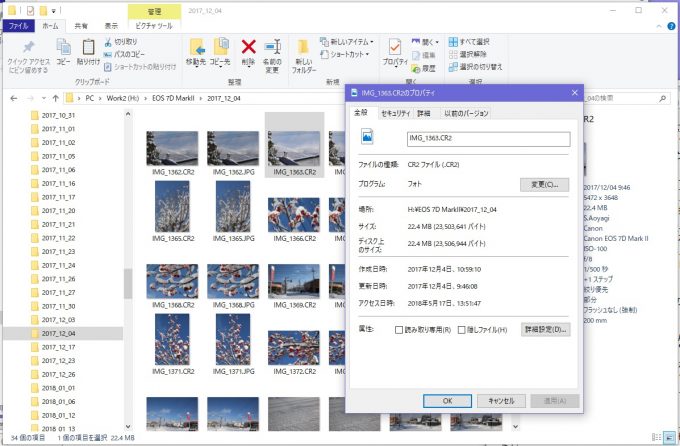This screenshot has height=446, width=680.
Task: Select folder 2018_01_06 in tree
Action: (x=59, y=402)
